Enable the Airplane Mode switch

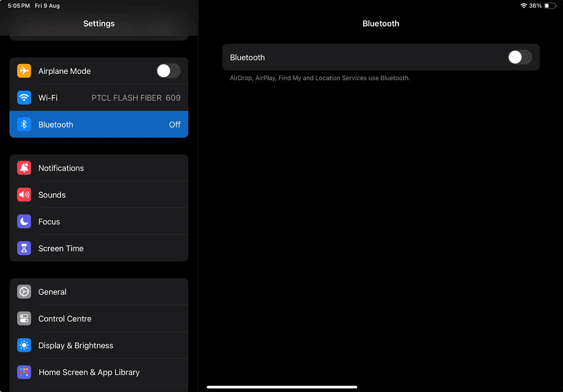coord(168,71)
